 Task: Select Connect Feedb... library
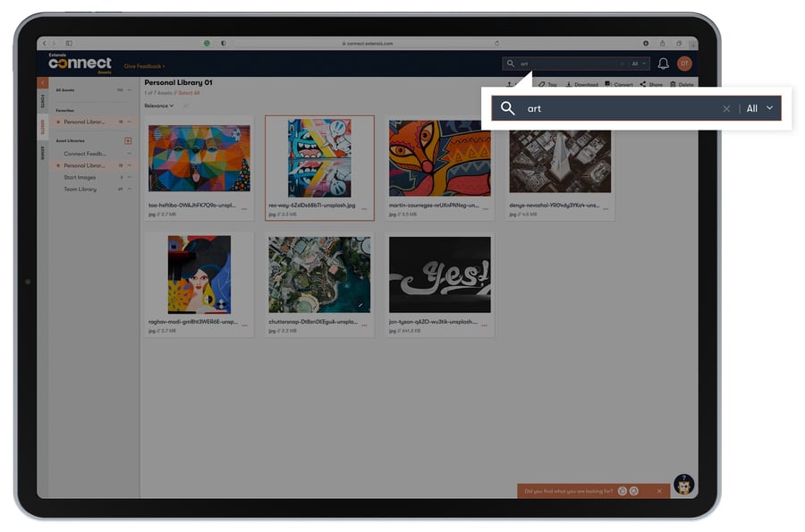(x=85, y=154)
